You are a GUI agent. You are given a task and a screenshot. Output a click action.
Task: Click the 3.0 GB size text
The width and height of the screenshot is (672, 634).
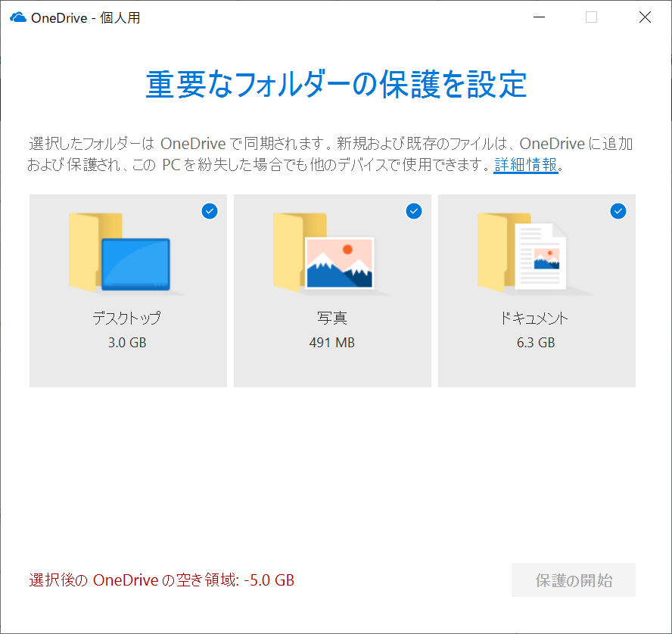coord(127,343)
